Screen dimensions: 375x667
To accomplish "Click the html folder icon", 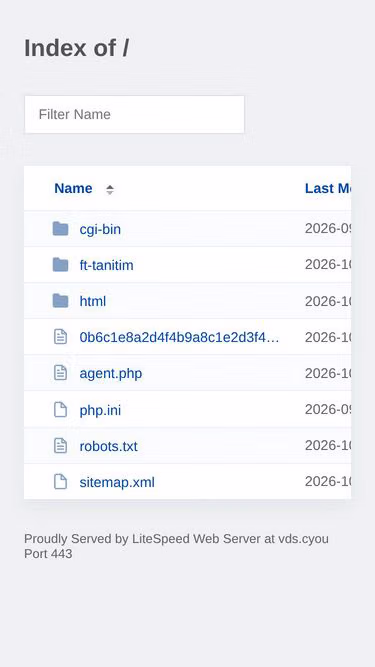I will 60,301.
